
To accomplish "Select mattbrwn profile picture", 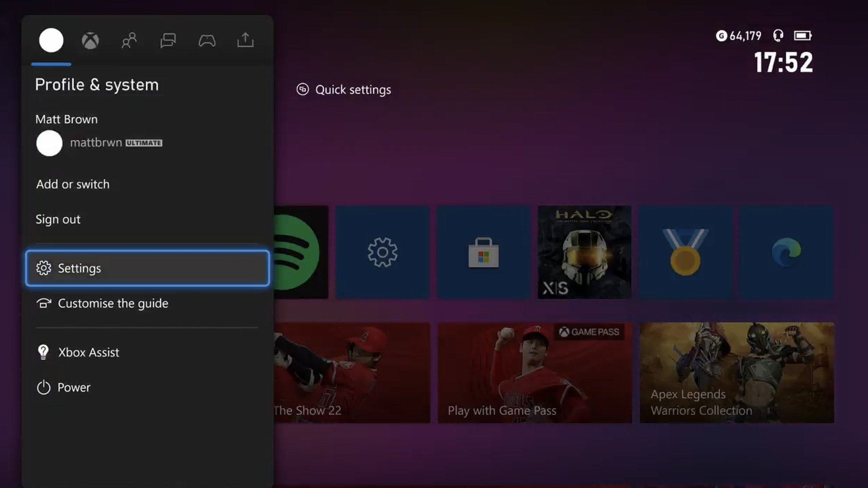I will click(49, 143).
